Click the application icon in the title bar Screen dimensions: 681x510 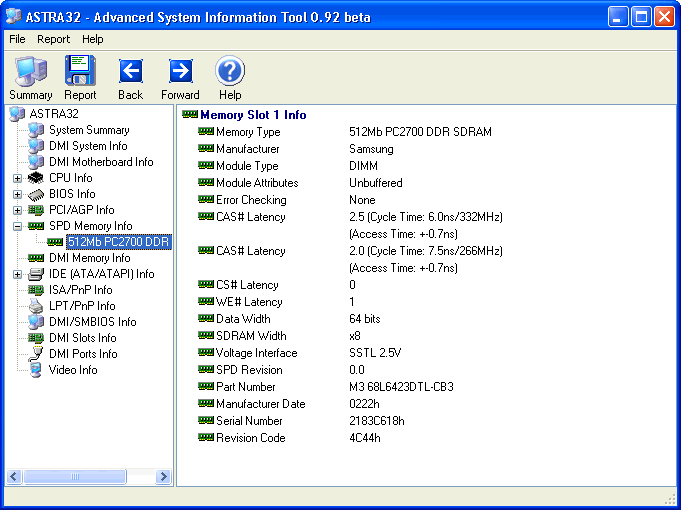point(14,17)
